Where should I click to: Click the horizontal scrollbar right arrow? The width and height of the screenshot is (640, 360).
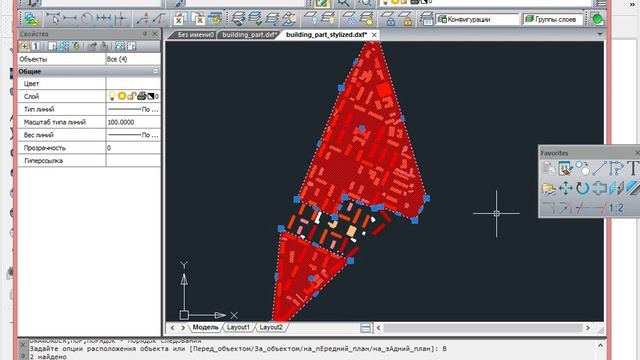tap(587, 327)
